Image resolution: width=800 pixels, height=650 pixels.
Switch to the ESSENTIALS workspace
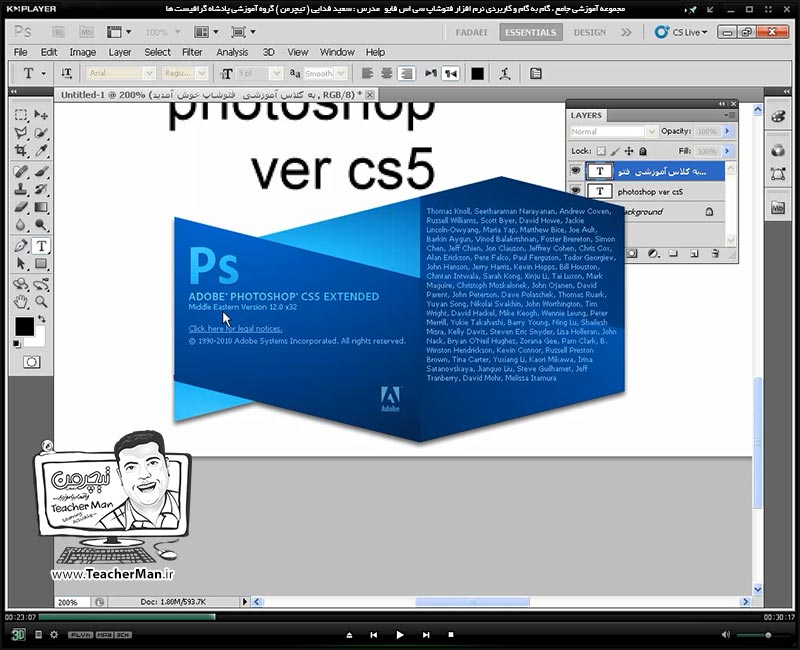(x=531, y=32)
